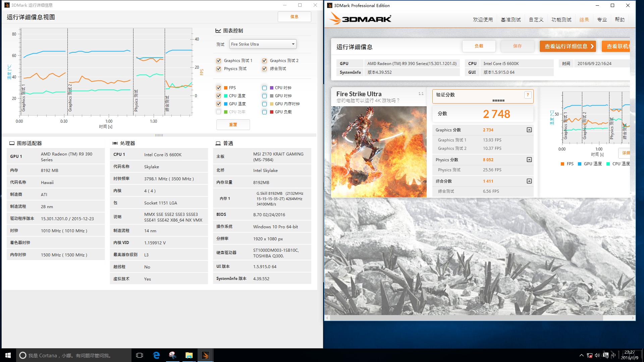This screenshot has width=644, height=362.
Task: Click the temperature chart in the details window
Action: point(106,72)
